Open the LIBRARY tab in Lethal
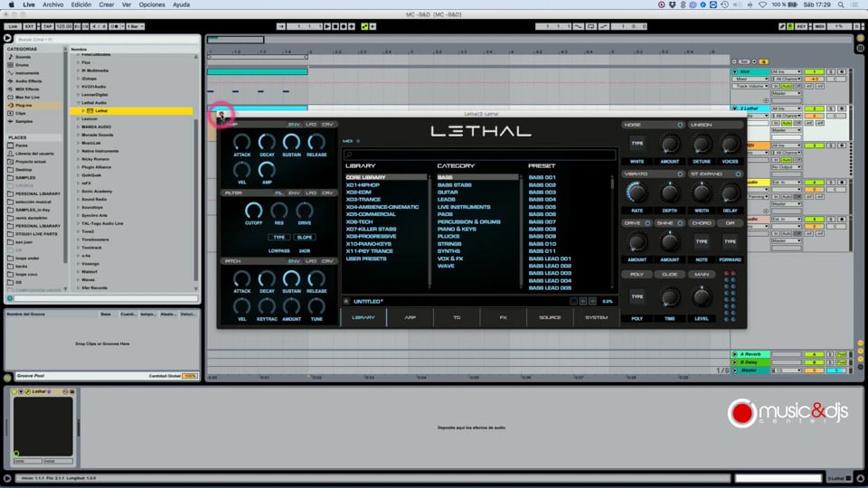 [x=363, y=317]
